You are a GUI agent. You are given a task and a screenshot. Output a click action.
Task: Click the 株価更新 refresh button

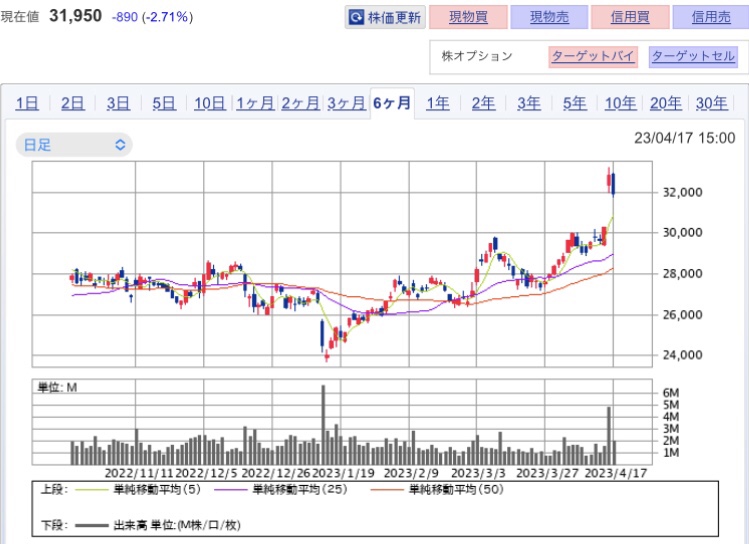click(x=385, y=18)
